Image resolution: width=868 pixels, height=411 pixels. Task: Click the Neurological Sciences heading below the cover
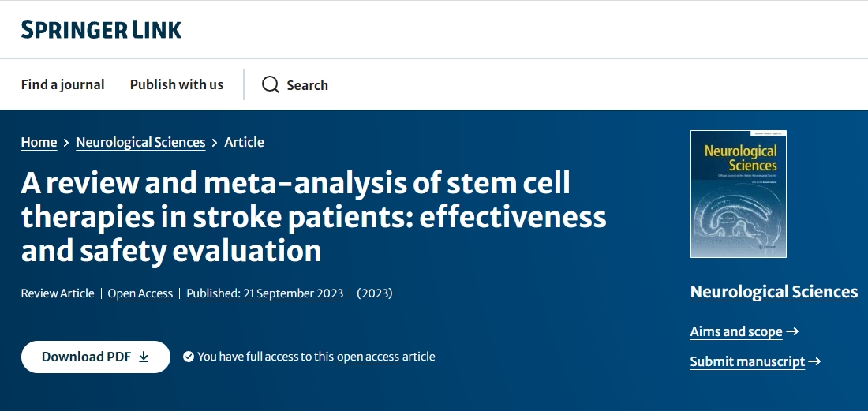pyautogui.click(x=773, y=292)
